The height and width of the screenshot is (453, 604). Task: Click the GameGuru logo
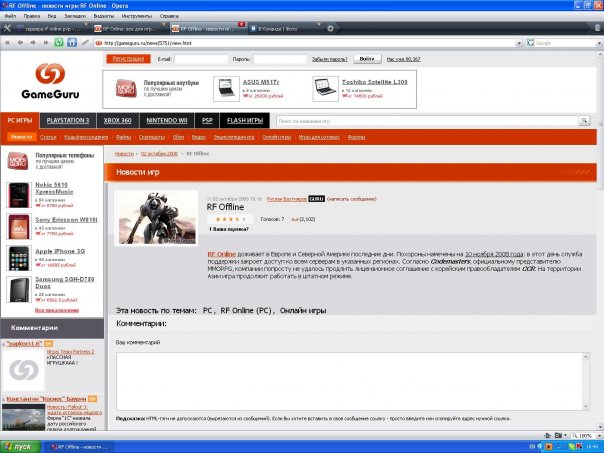pyautogui.click(x=50, y=82)
